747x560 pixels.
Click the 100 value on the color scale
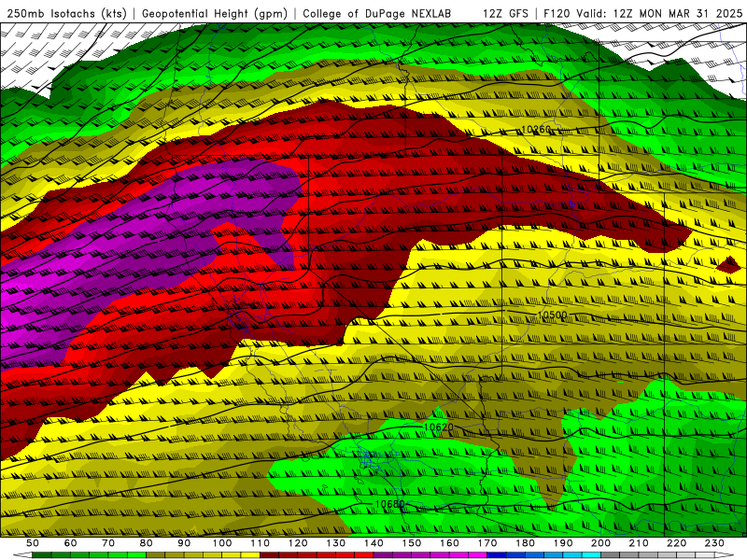222,543
